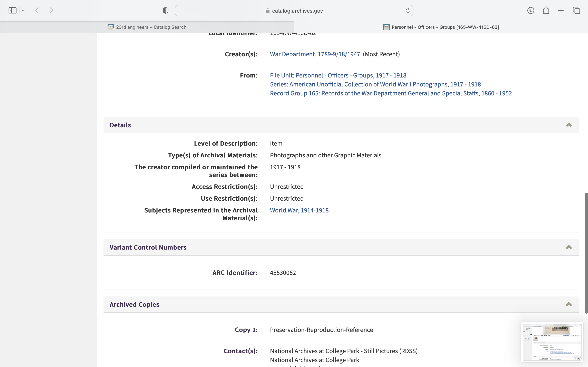Collapse the Variant Control Numbers section
The width and height of the screenshot is (588, 367).
click(569, 247)
